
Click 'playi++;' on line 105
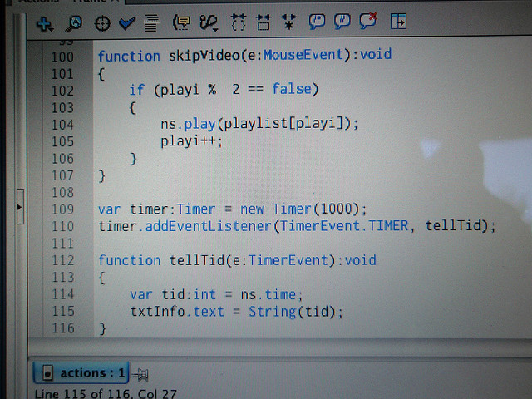(x=191, y=140)
